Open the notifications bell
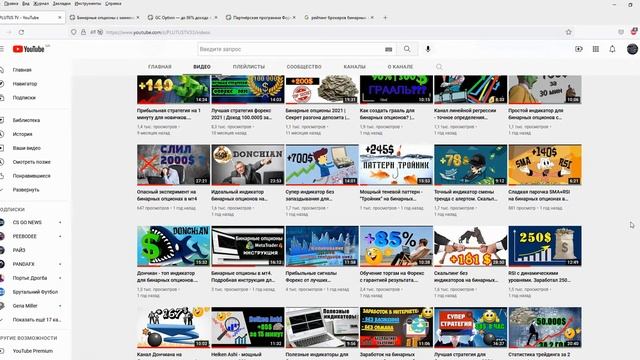This screenshot has height=360, width=640. 612,49
